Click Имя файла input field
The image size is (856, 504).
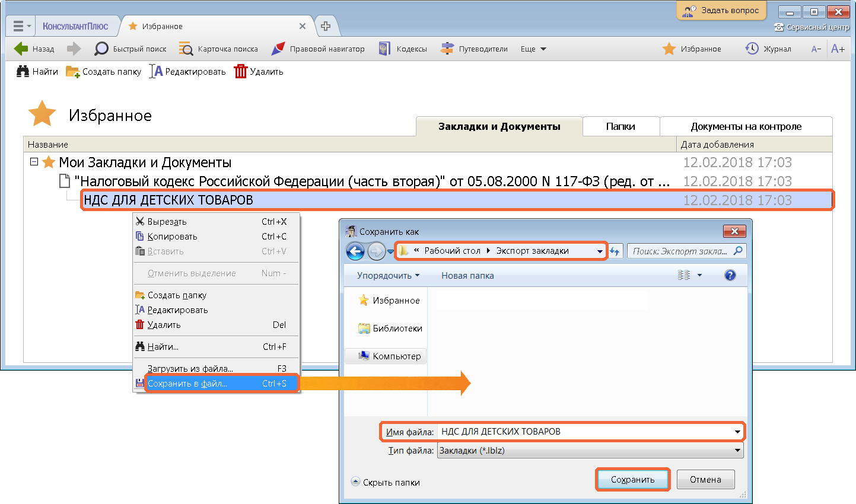tap(590, 432)
